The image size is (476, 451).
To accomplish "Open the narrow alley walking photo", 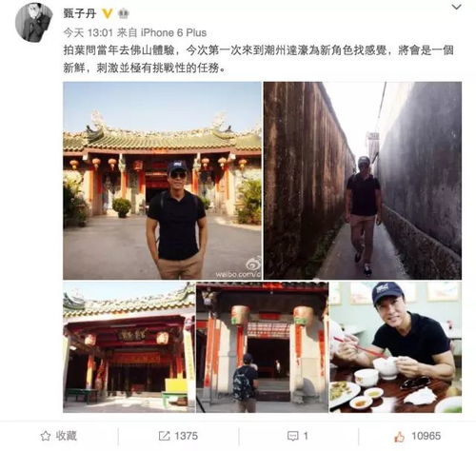I will 363,181.
